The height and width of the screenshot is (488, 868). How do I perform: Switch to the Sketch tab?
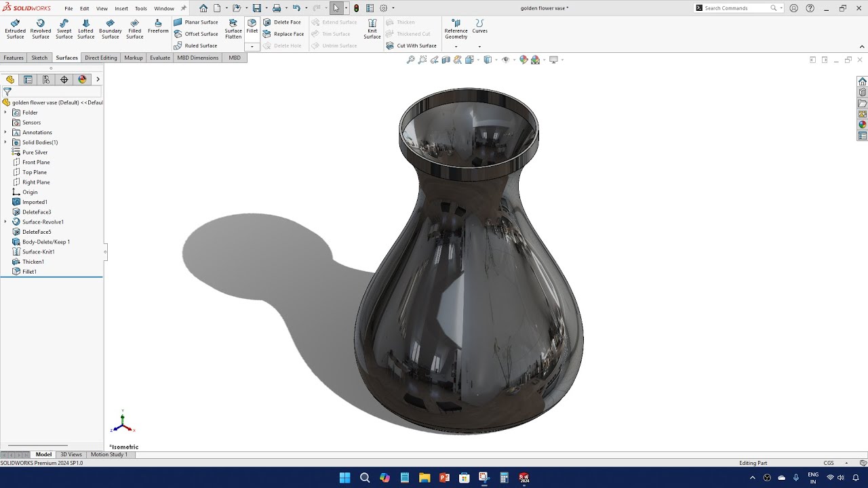click(x=39, y=58)
